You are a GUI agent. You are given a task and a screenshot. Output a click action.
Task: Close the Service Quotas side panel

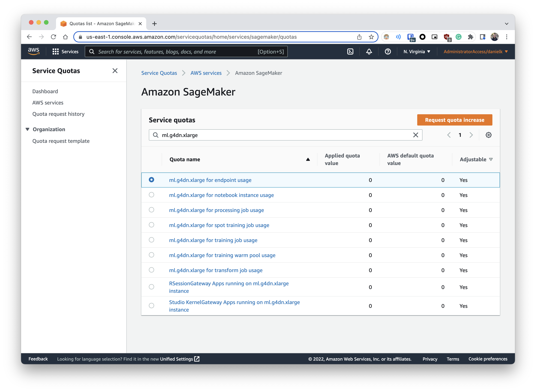tap(115, 71)
